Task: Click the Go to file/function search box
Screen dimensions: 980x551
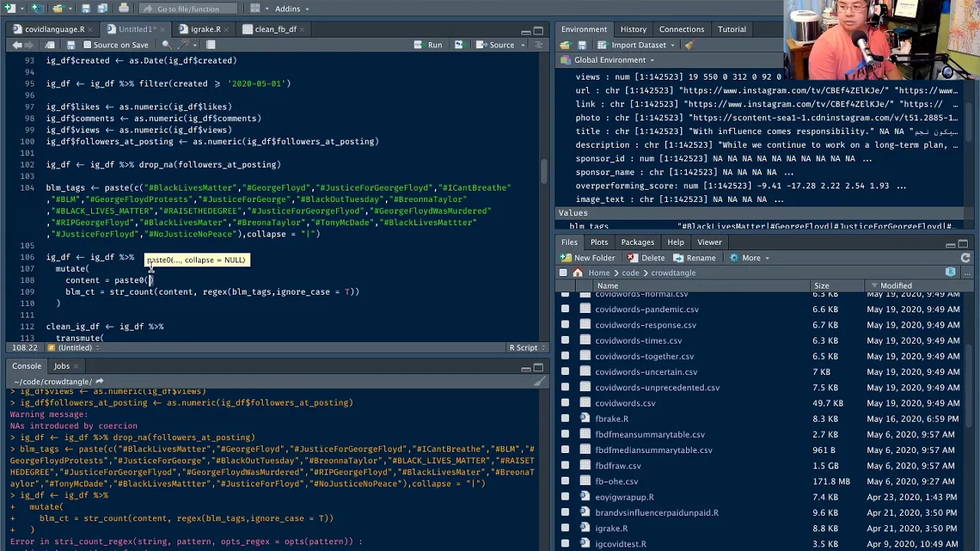Action: coord(188,8)
